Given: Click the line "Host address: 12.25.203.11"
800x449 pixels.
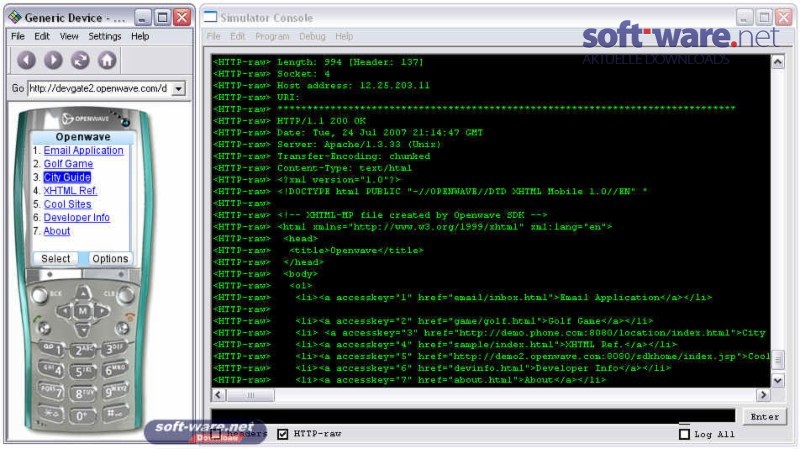Looking at the screenshot, I should pyautogui.click(x=353, y=86).
